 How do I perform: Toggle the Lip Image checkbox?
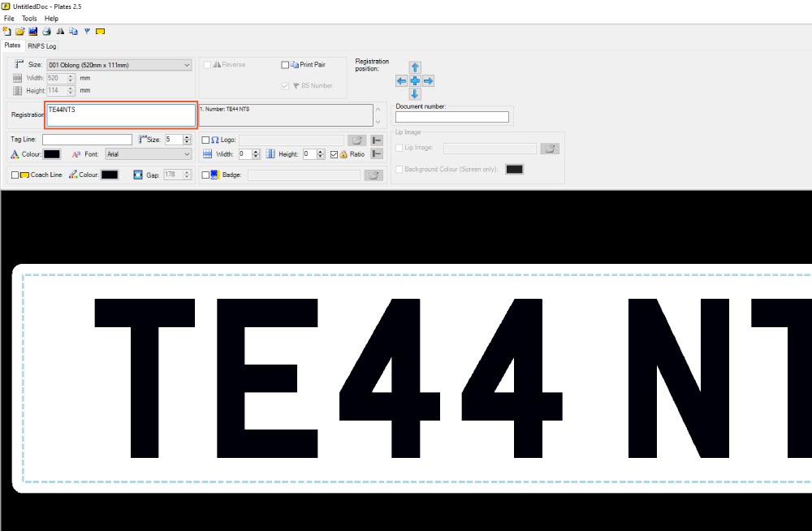pos(400,148)
